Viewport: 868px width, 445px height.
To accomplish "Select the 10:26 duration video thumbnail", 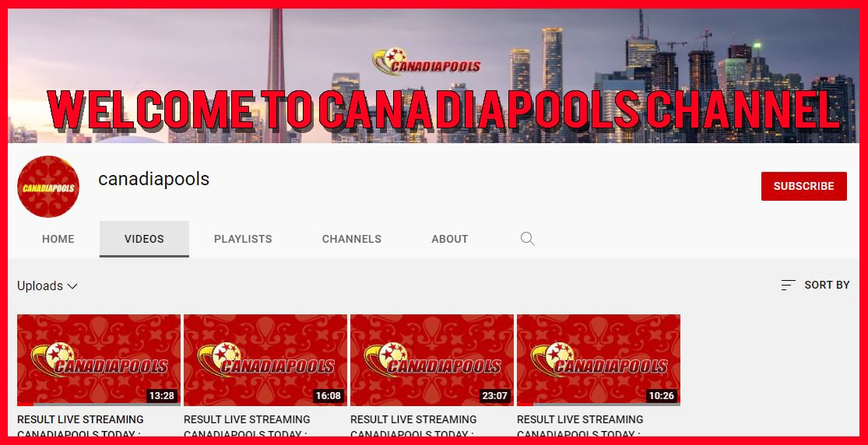I will point(599,359).
